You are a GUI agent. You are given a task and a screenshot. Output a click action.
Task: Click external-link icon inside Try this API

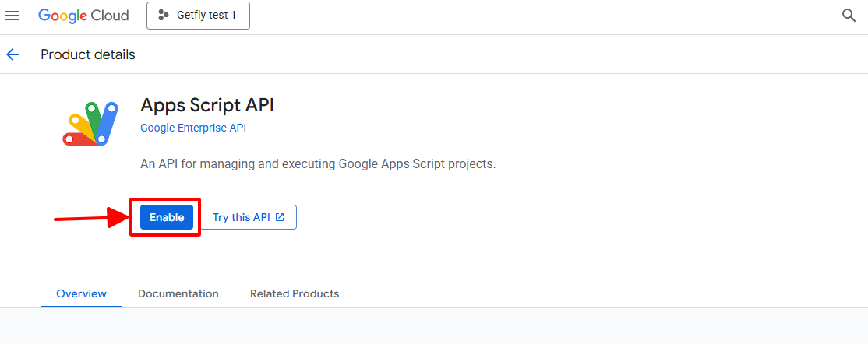pyautogui.click(x=281, y=218)
